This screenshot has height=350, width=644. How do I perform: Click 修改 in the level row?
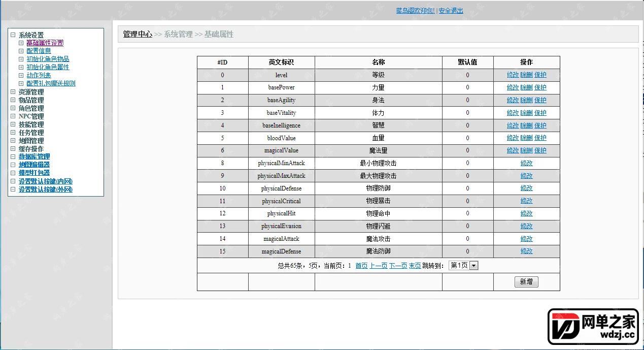pos(513,75)
